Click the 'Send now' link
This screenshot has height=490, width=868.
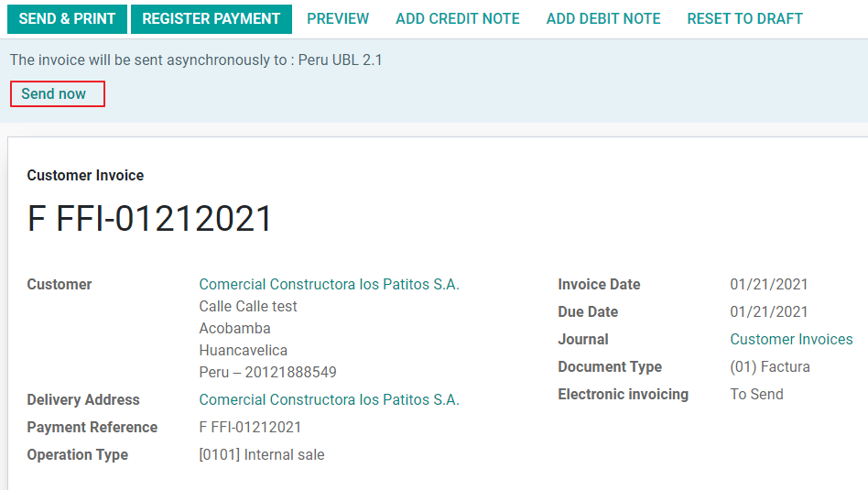54,93
